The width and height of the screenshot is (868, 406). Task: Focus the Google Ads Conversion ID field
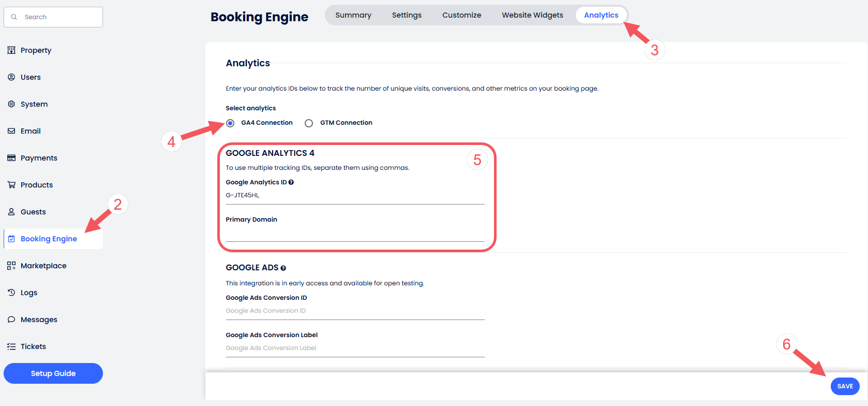pos(355,311)
